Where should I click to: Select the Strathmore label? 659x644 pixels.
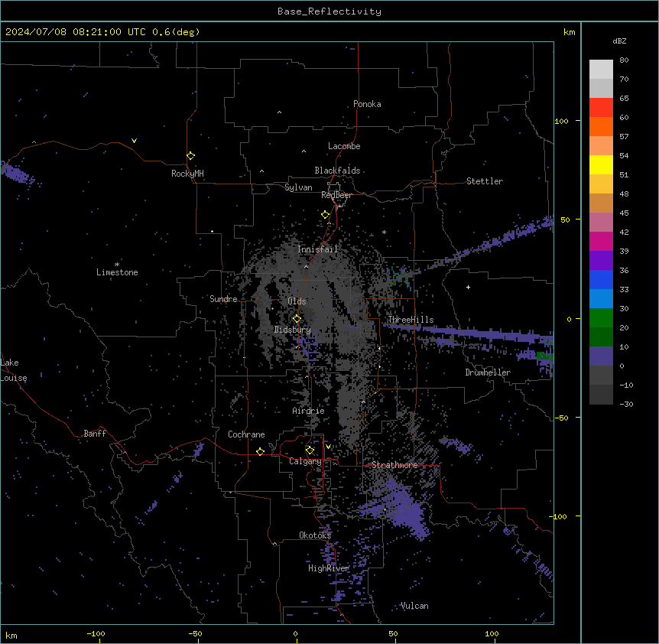394,465
